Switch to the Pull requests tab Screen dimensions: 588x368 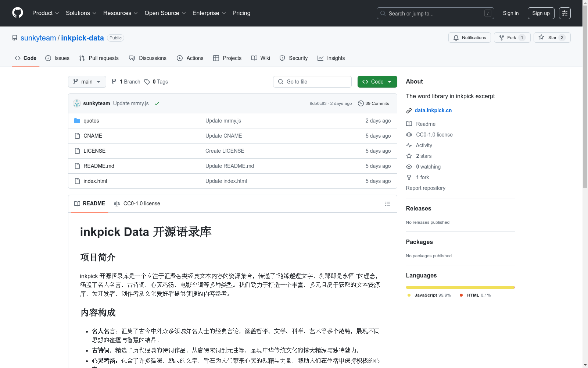point(99,58)
